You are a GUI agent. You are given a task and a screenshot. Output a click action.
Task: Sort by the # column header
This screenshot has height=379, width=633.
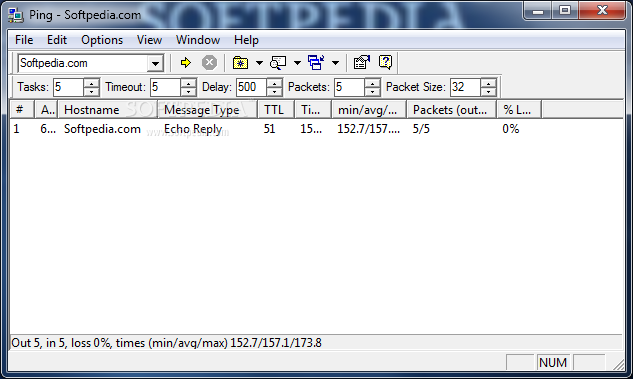click(x=22, y=110)
